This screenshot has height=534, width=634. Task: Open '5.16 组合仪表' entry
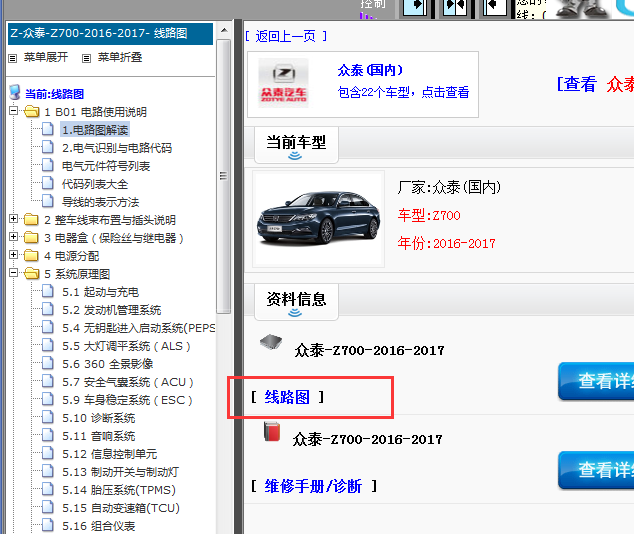[99, 526]
